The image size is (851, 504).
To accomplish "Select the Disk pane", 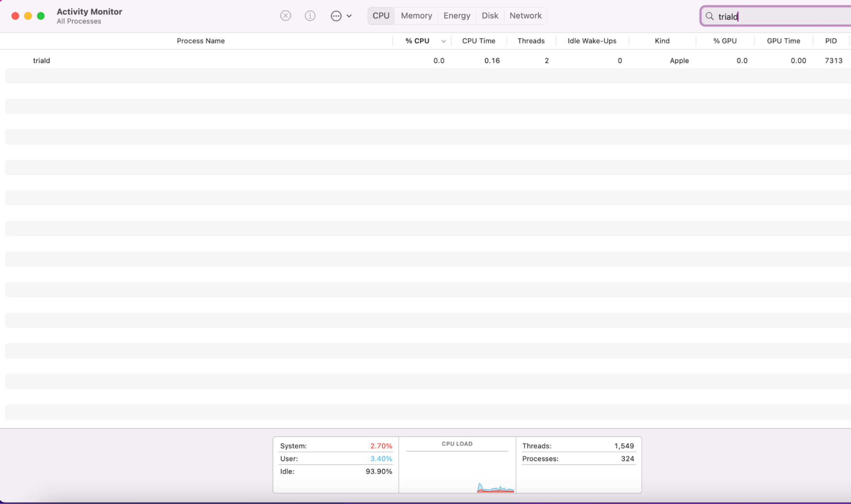I will click(490, 15).
